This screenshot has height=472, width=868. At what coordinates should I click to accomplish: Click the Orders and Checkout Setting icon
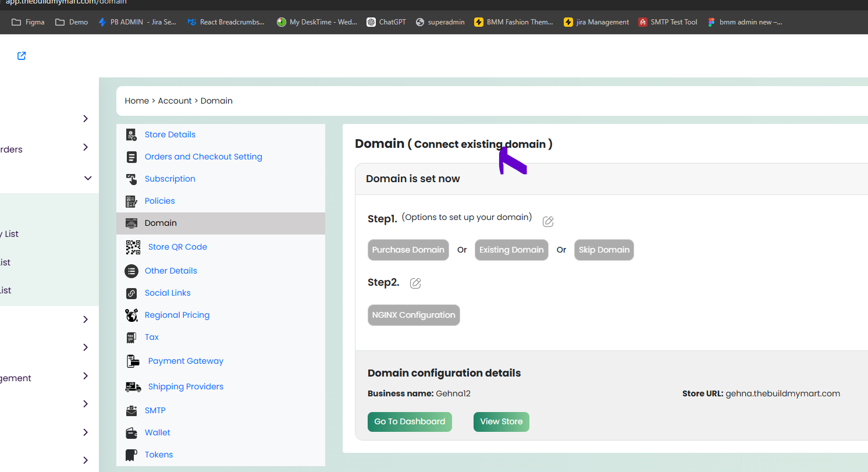pos(131,157)
